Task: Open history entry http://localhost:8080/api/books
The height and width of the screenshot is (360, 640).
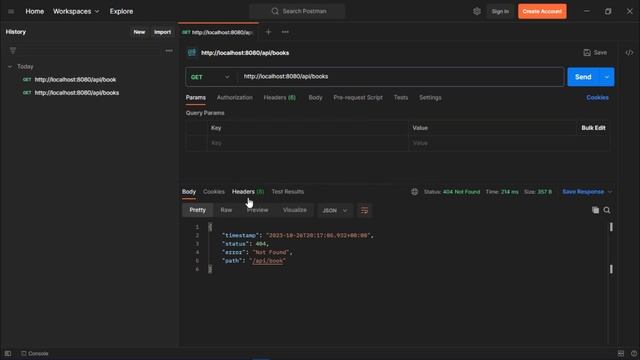Action: tap(77, 93)
